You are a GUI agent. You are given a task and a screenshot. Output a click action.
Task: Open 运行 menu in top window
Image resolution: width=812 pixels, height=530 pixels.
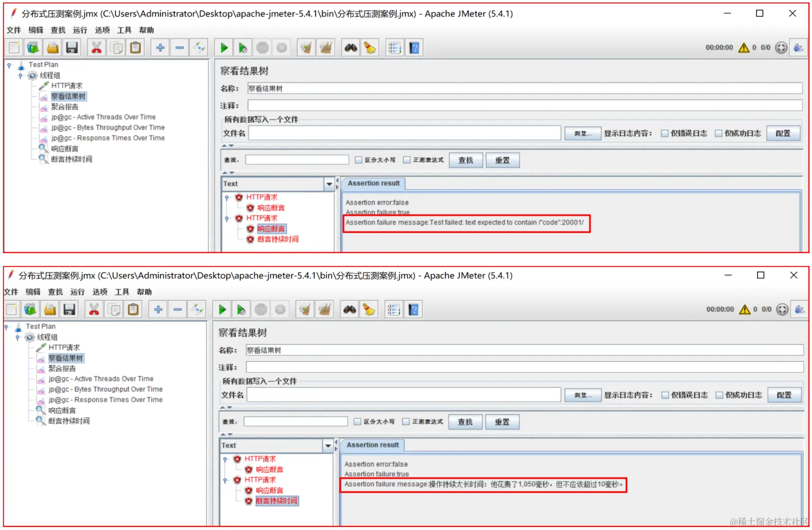pyautogui.click(x=80, y=30)
